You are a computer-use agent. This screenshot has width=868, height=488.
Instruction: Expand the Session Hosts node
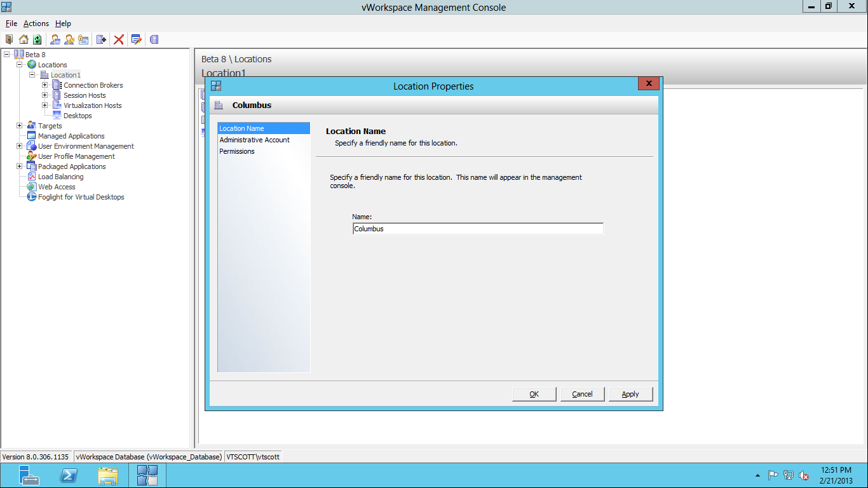(x=44, y=95)
